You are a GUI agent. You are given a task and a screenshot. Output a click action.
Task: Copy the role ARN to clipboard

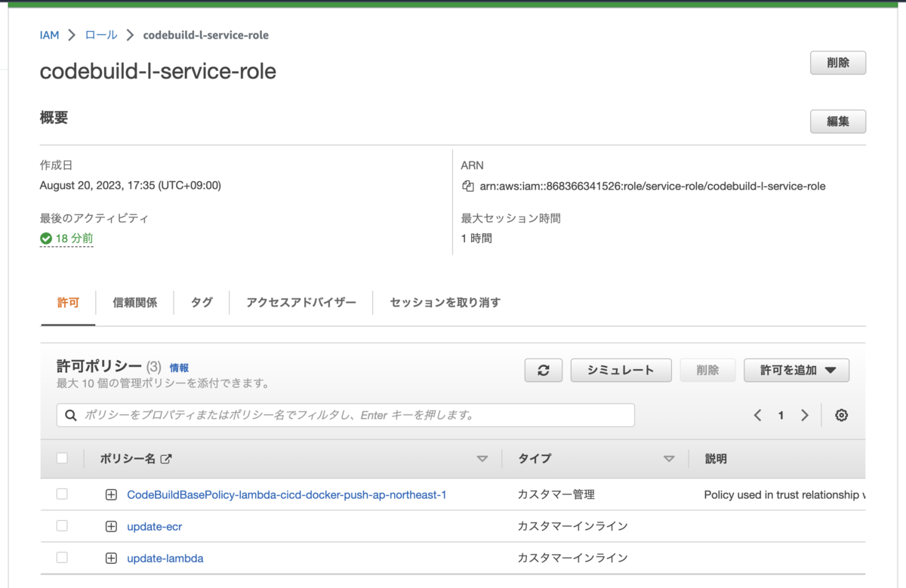coord(468,186)
